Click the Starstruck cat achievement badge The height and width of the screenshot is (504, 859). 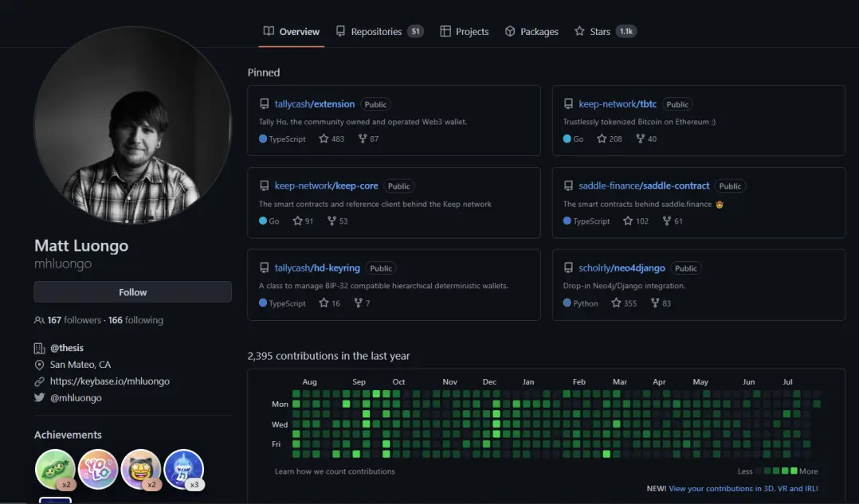tap(141, 469)
